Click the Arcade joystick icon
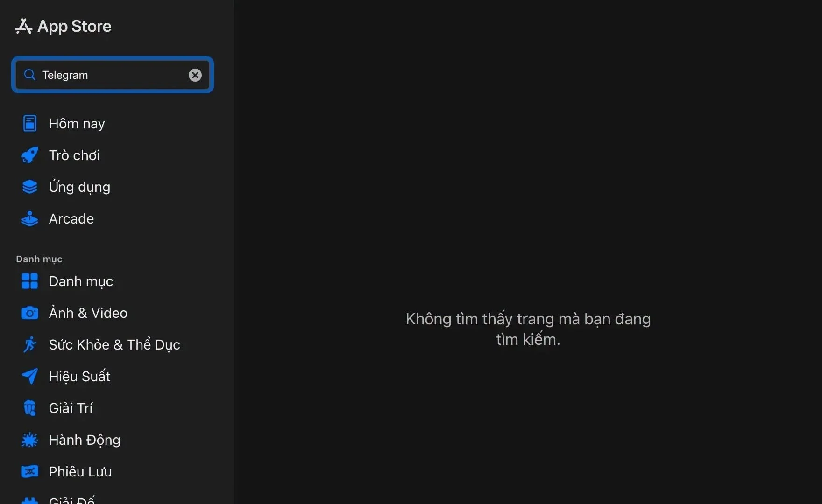This screenshot has height=504, width=822. (x=30, y=218)
